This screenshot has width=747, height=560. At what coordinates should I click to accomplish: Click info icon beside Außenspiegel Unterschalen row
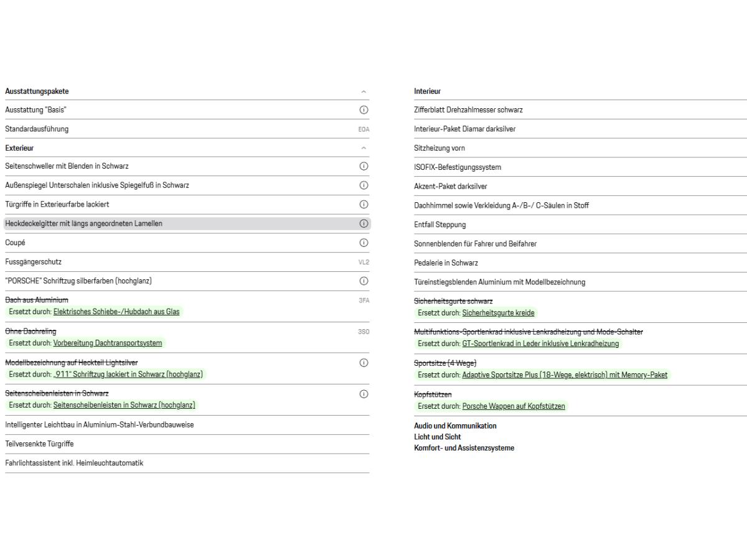pyautogui.click(x=364, y=185)
